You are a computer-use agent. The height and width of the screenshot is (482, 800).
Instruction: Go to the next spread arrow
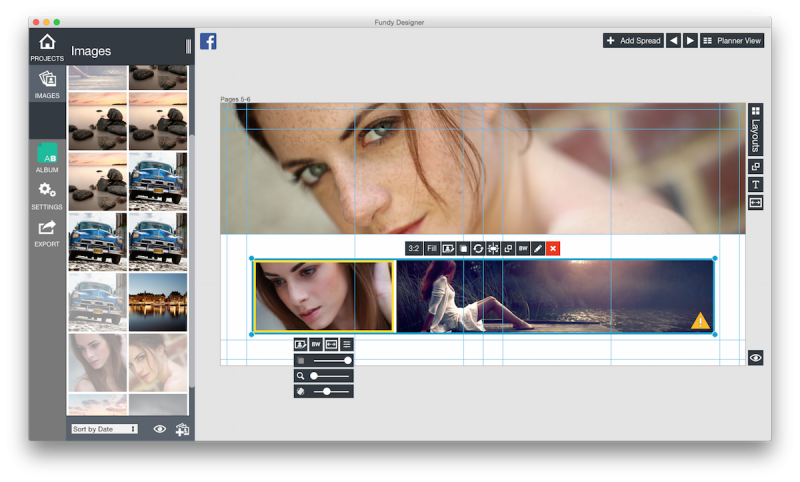coord(690,41)
